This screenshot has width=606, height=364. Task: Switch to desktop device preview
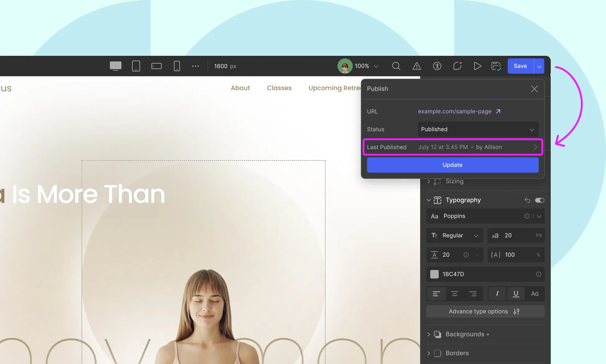coord(115,66)
